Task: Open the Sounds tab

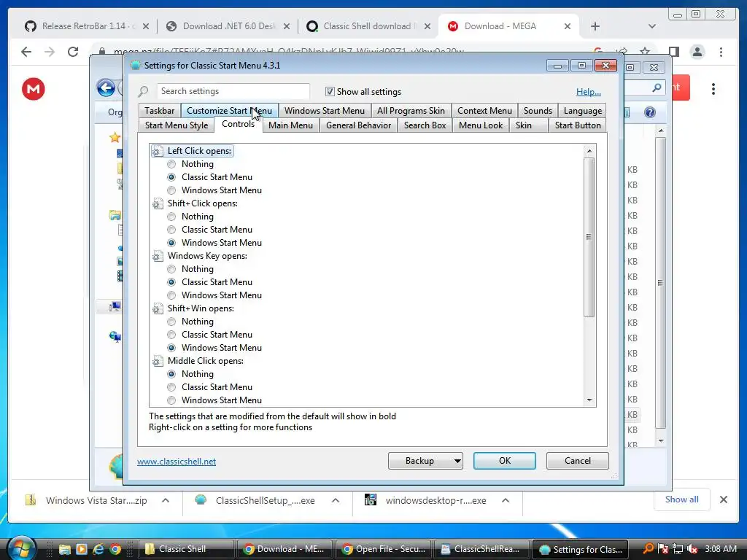Action: pos(538,111)
